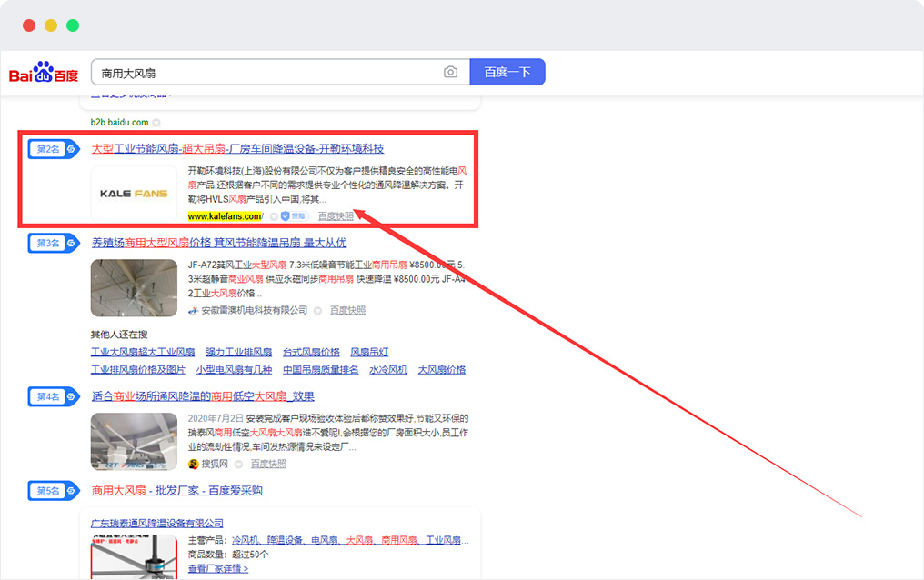The width and height of the screenshot is (924, 580).
Task: Click the ceiling fan thumbnail of JF-A72 result
Action: coord(134,288)
